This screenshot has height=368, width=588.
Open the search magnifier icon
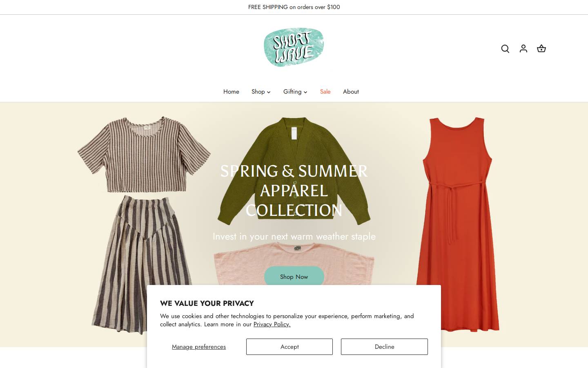(505, 49)
